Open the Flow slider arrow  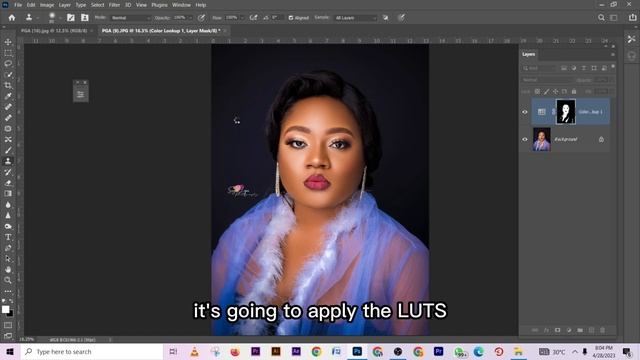pyautogui.click(x=242, y=18)
